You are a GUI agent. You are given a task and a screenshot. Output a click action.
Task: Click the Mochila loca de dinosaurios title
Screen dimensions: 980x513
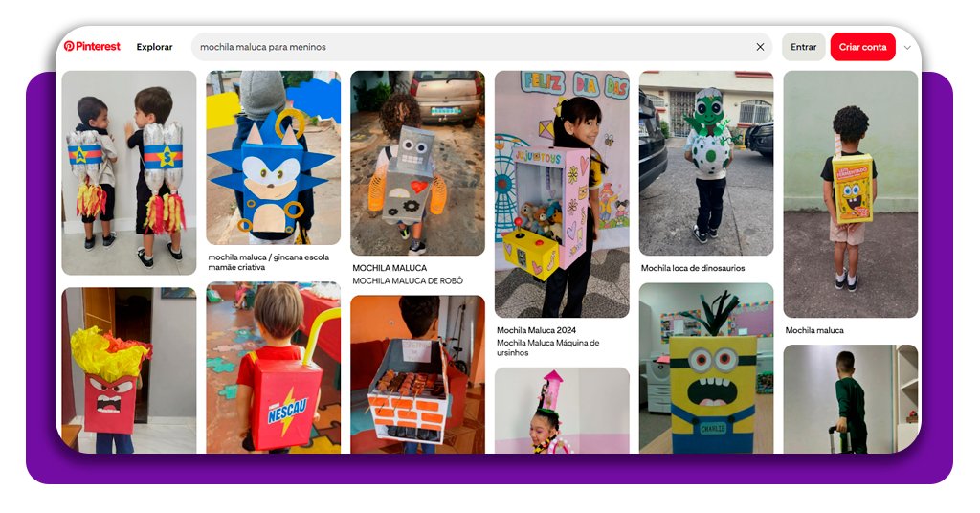[x=693, y=269]
